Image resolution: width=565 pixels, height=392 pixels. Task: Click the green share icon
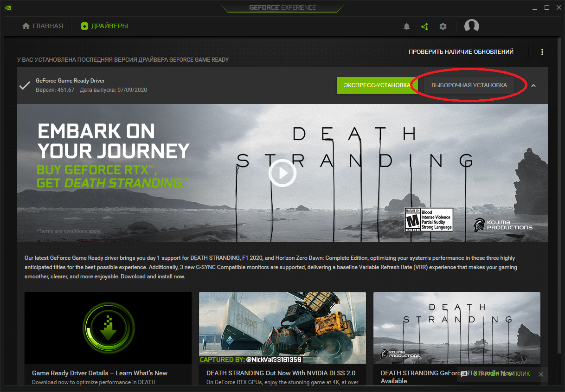point(424,26)
